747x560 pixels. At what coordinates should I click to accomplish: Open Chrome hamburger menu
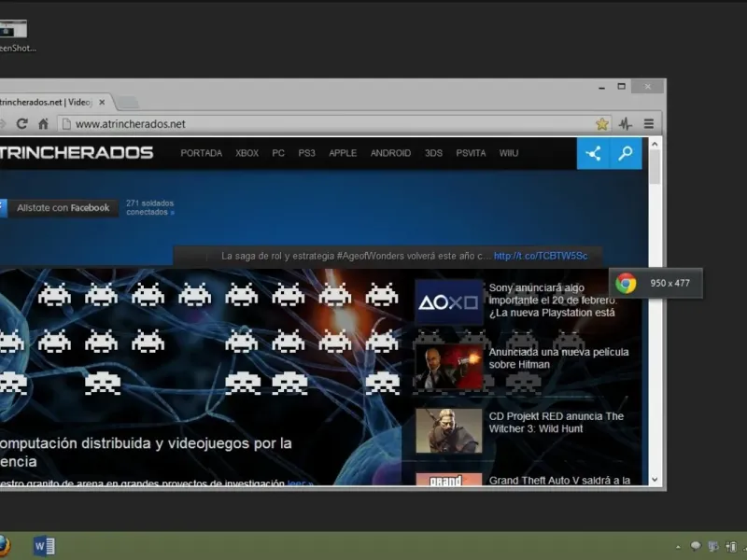[x=648, y=124]
